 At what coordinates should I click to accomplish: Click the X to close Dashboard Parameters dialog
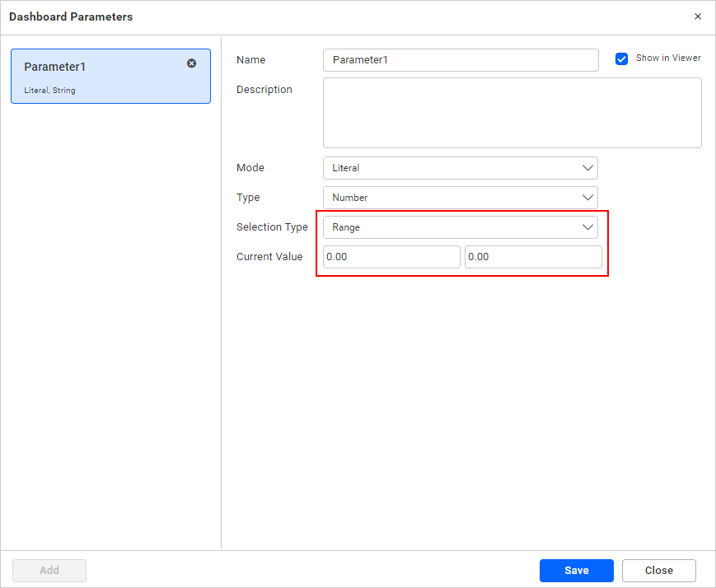tap(697, 16)
